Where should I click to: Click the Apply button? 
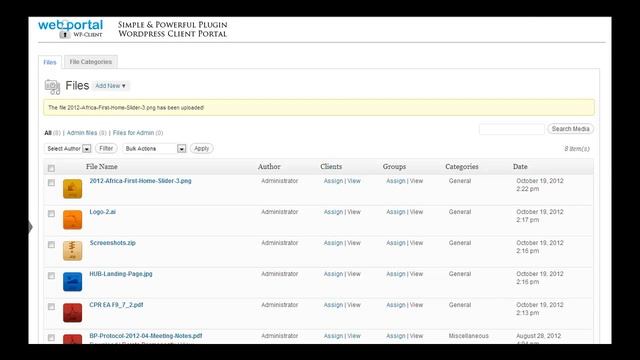pyautogui.click(x=202, y=149)
